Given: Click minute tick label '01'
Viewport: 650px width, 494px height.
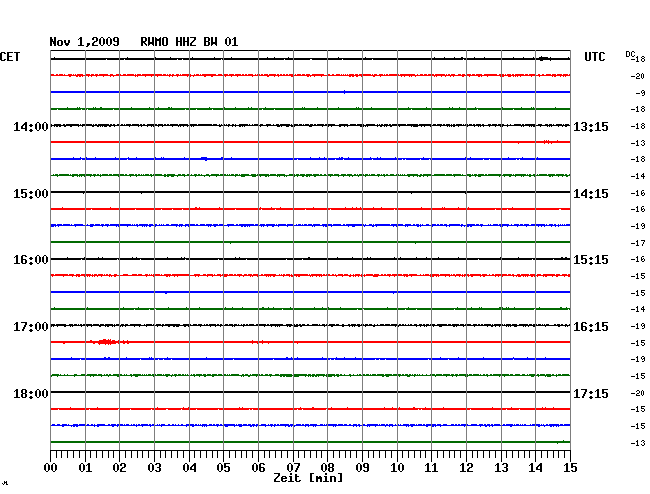Looking at the screenshot, I should click(x=85, y=468).
